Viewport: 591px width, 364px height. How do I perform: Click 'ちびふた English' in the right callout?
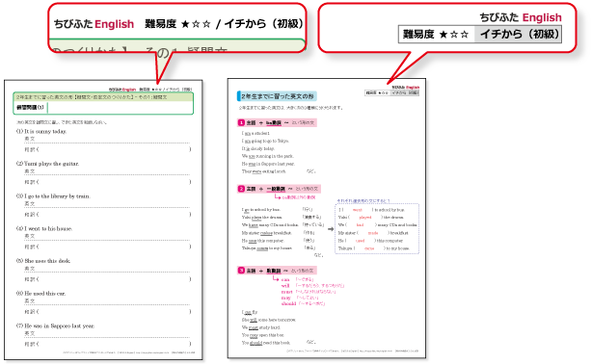pos(521,17)
